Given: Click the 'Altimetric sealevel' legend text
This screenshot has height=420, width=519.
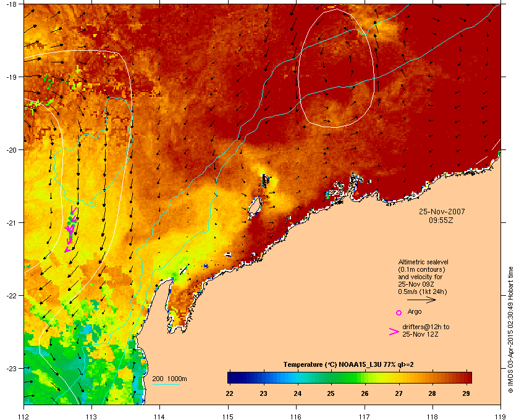Looking at the screenshot, I should (423, 262).
